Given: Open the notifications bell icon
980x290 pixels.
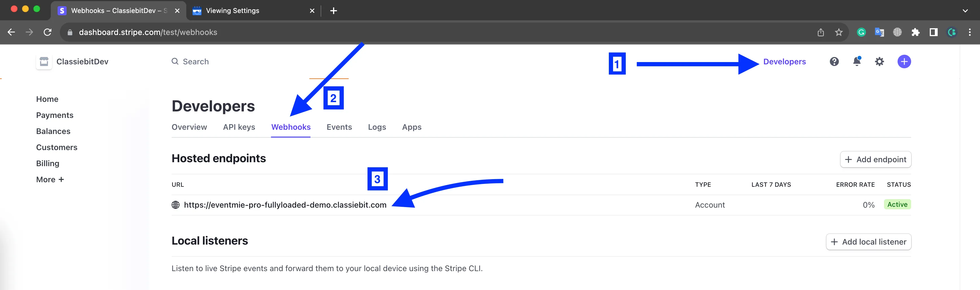Looking at the screenshot, I should coord(857,61).
